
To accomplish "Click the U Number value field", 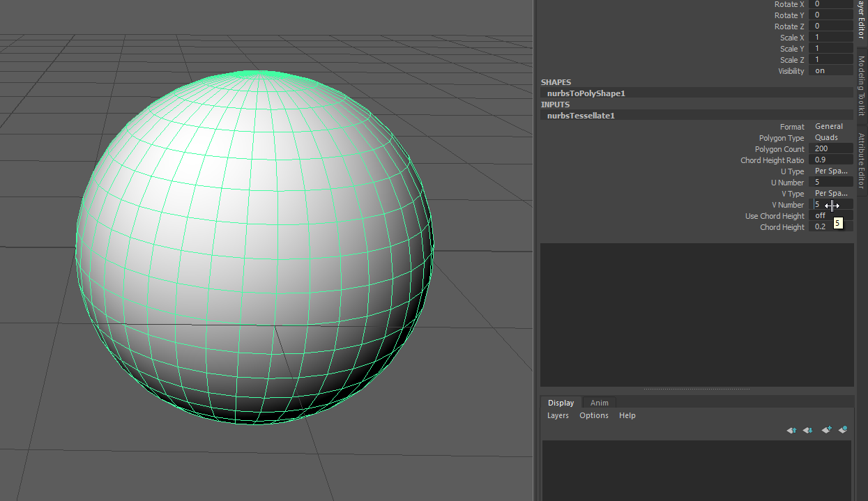I will (x=830, y=183).
